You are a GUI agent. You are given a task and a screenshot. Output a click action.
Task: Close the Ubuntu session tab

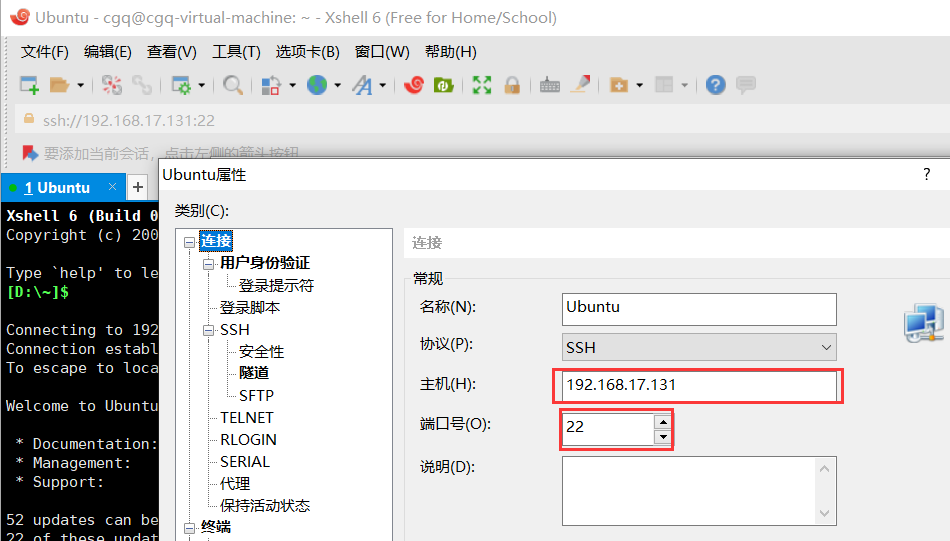pos(112,187)
